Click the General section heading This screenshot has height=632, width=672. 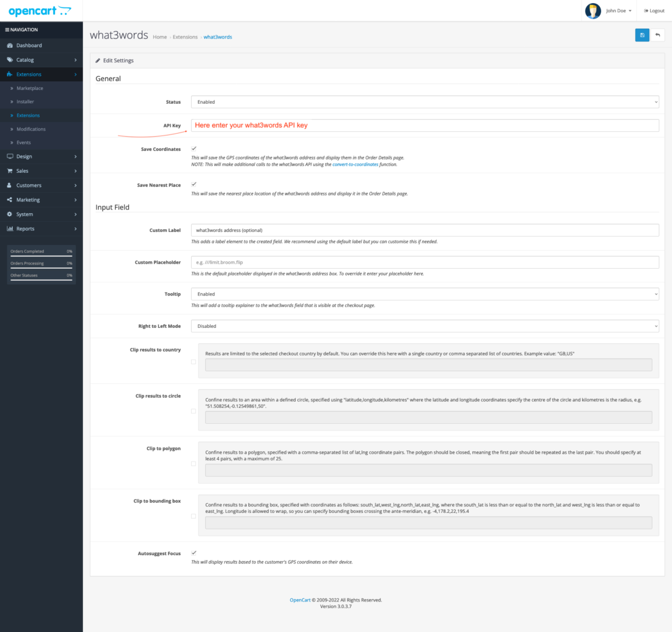(108, 79)
